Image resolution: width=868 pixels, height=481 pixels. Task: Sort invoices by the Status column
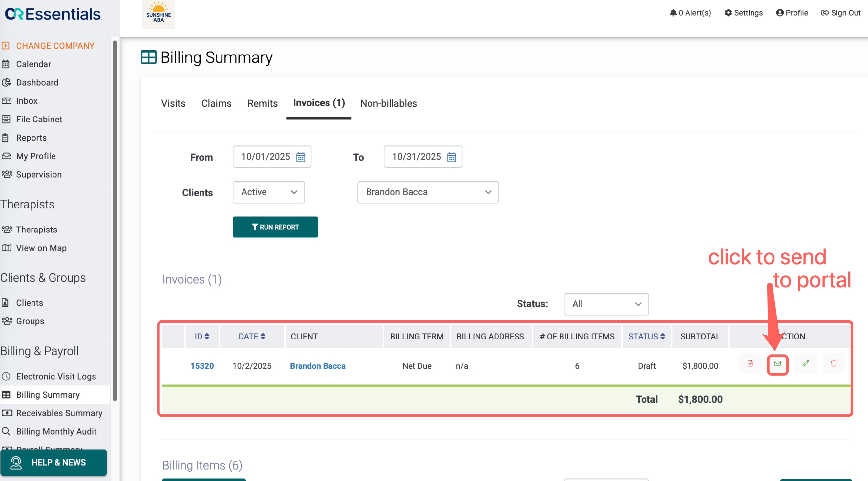(x=646, y=337)
